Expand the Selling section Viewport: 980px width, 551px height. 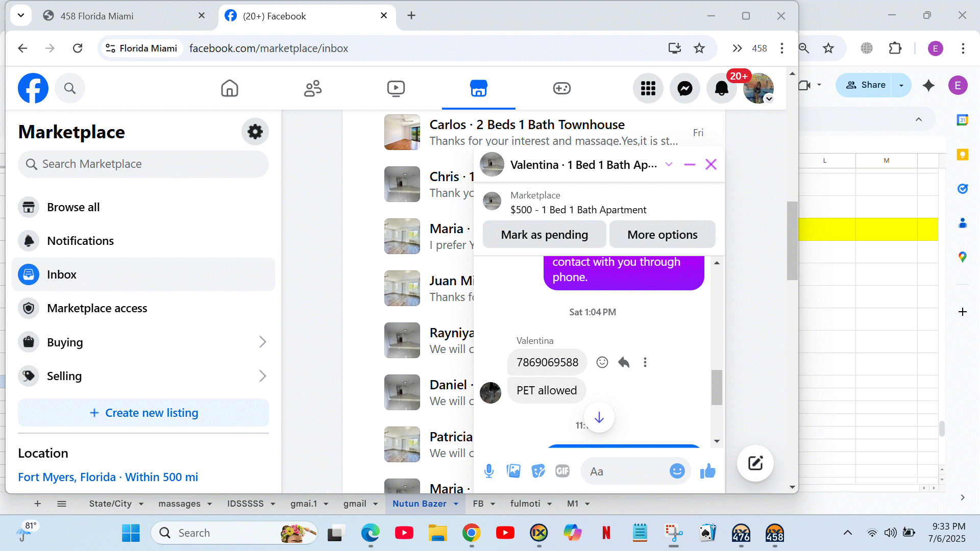point(262,376)
